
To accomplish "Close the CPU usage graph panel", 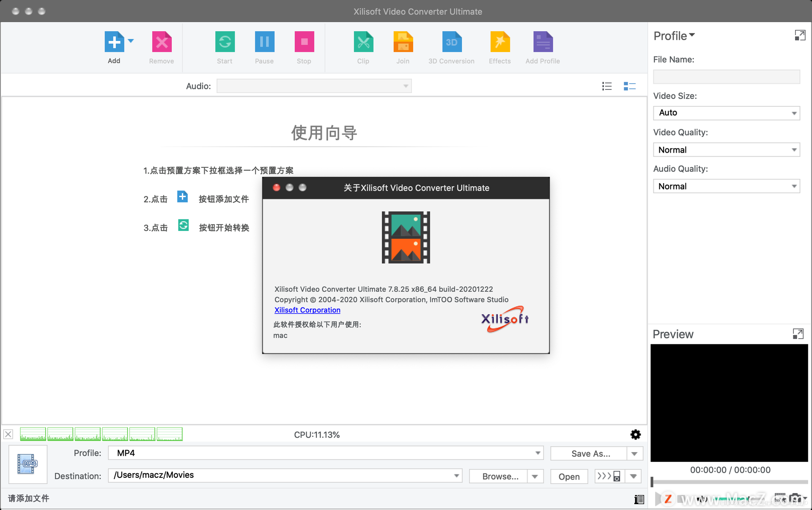I will point(8,434).
